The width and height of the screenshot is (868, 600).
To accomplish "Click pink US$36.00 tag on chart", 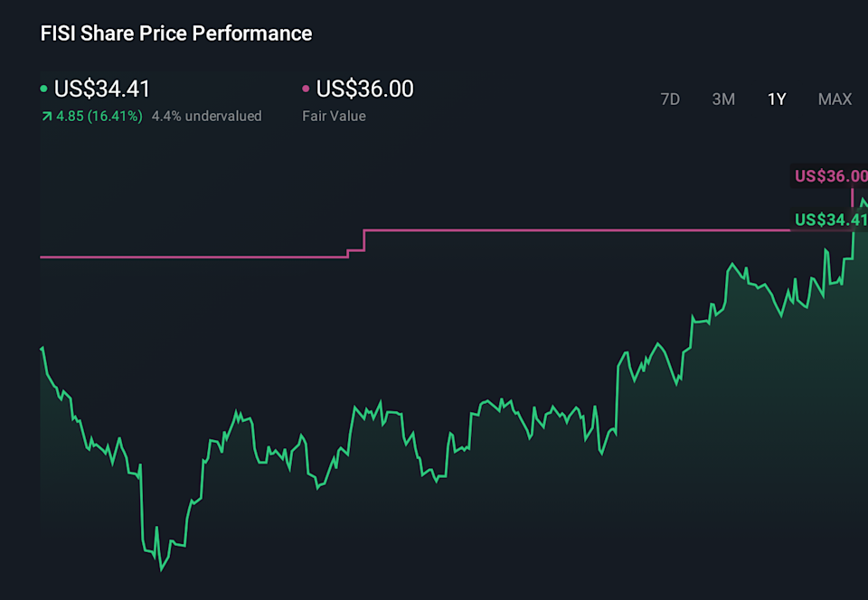I will pyautogui.click(x=830, y=176).
